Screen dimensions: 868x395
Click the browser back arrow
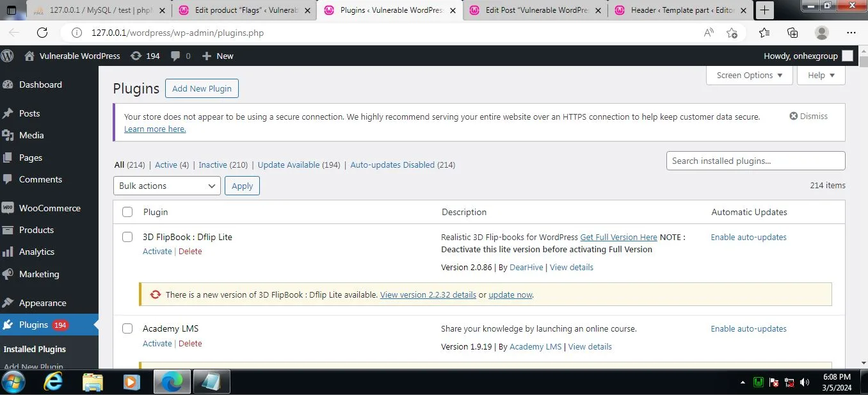coord(14,33)
